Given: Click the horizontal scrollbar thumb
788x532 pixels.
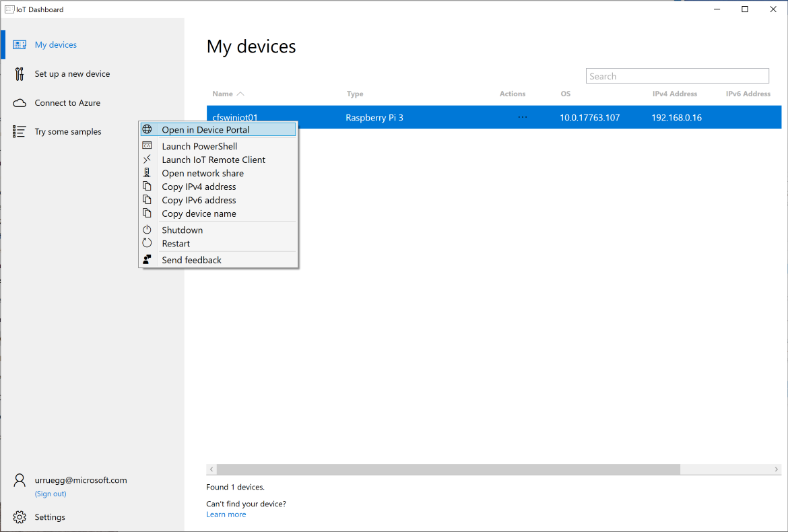Looking at the screenshot, I should 449,469.
